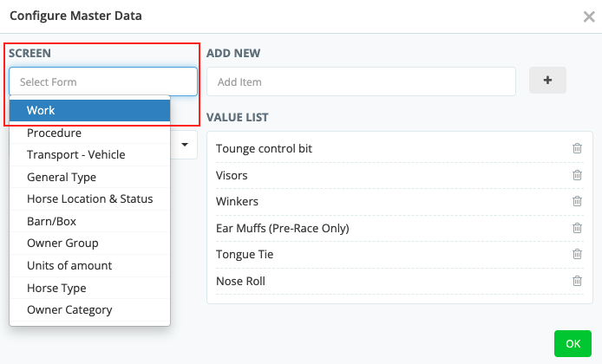Delete Ear Muffs (Pre-Race Only) item
This screenshot has width=602, height=364.
pos(577,228)
